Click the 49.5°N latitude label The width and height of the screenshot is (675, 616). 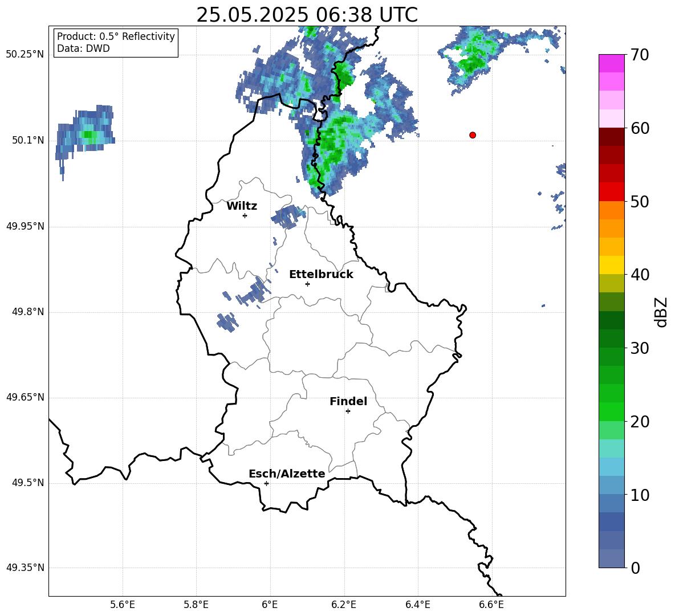[28, 483]
